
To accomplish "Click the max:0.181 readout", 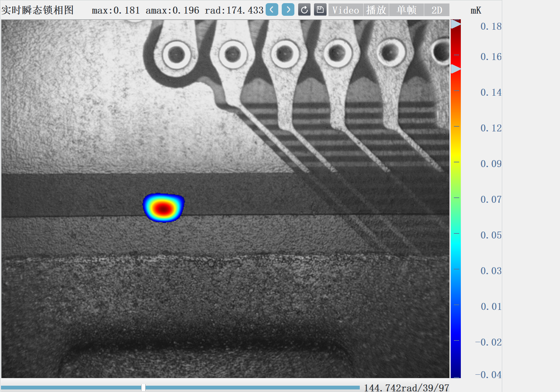I will tap(116, 10).
